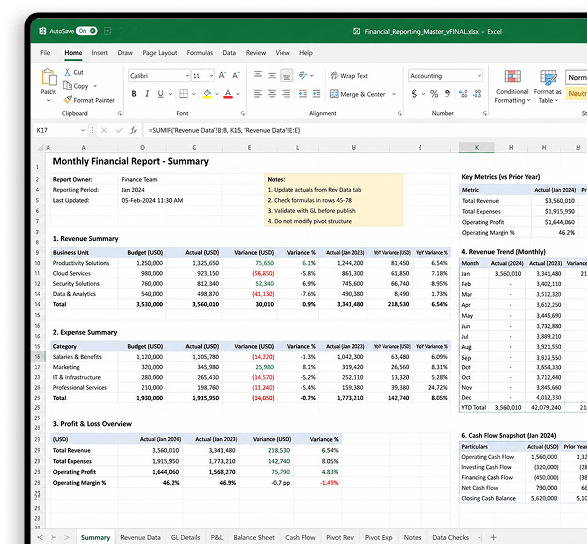This screenshot has width=587, height=544.
Task: Click the Align Left icon
Action: click(x=258, y=94)
